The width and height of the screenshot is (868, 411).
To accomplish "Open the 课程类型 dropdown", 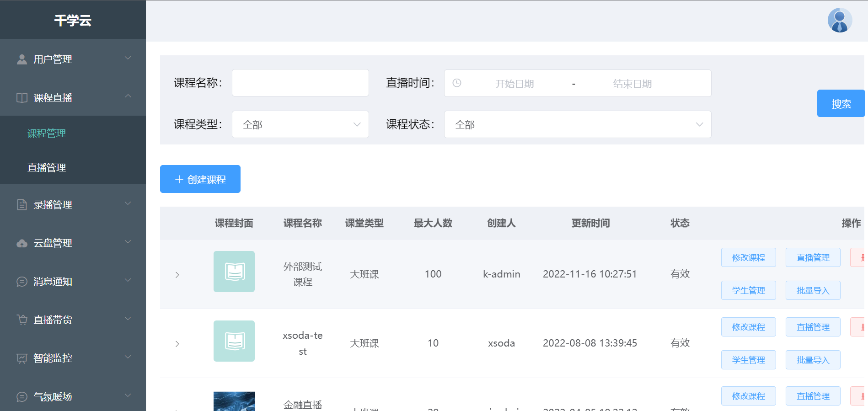I will [300, 124].
